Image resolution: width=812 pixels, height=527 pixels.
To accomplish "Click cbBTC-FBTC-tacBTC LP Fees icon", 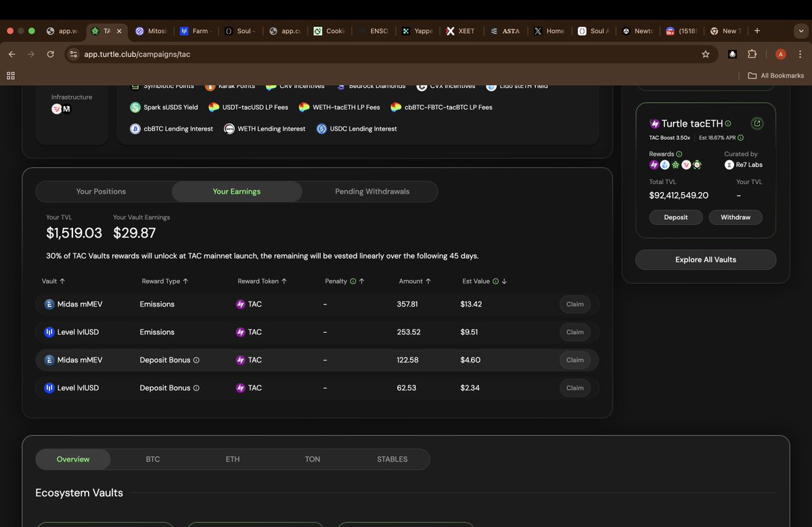I will point(396,107).
